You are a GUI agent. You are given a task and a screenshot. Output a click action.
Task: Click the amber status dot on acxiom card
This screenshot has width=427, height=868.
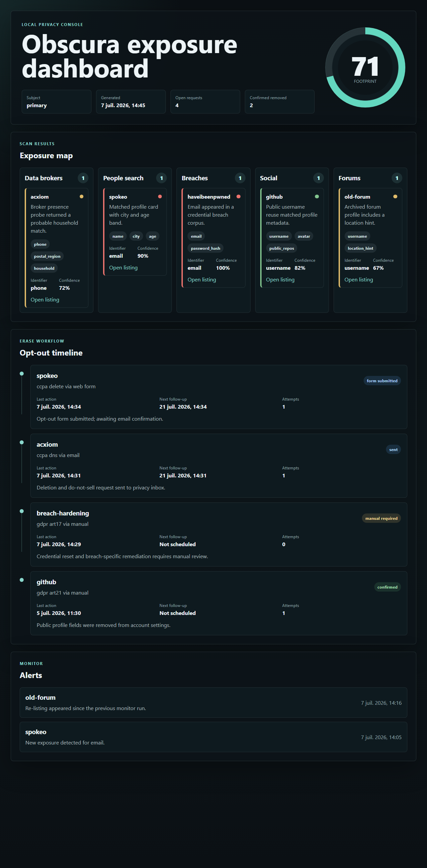[81, 196]
